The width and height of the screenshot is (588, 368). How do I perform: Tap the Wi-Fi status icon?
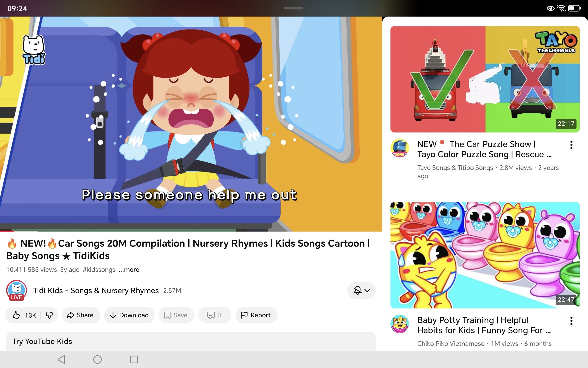tap(561, 8)
